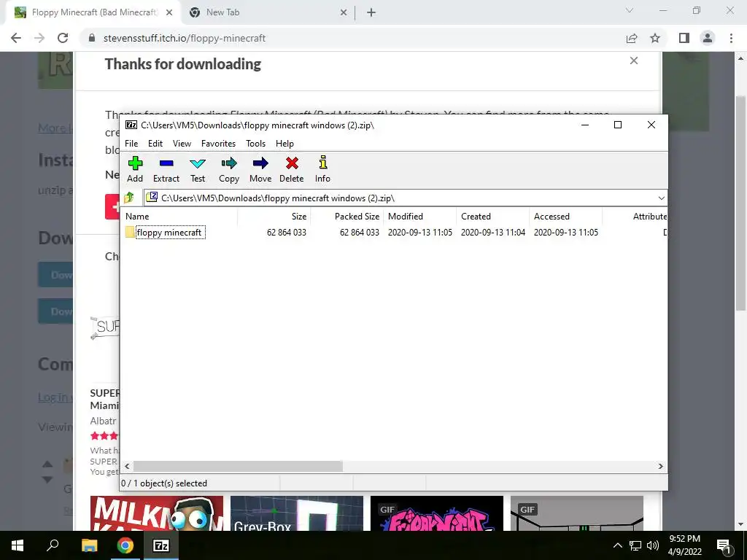Go up one folder level in 7-Zip
The width and height of the screenshot is (747, 560).
pos(129,198)
